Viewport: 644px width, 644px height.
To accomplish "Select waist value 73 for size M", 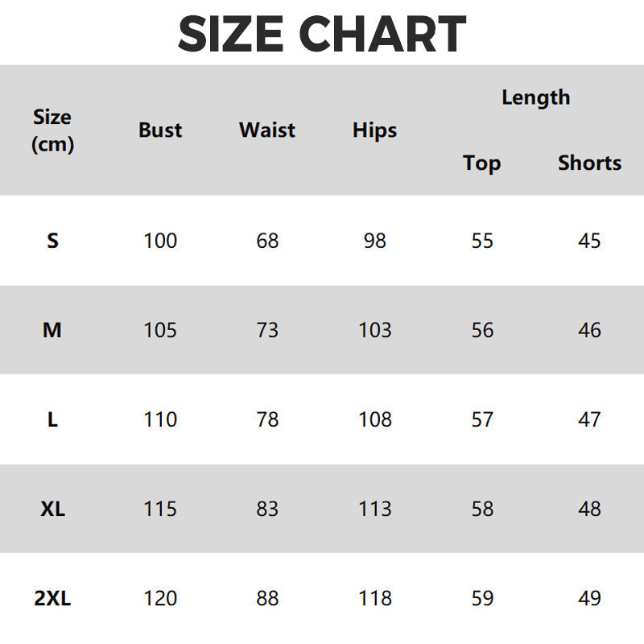I will tap(267, 330).
